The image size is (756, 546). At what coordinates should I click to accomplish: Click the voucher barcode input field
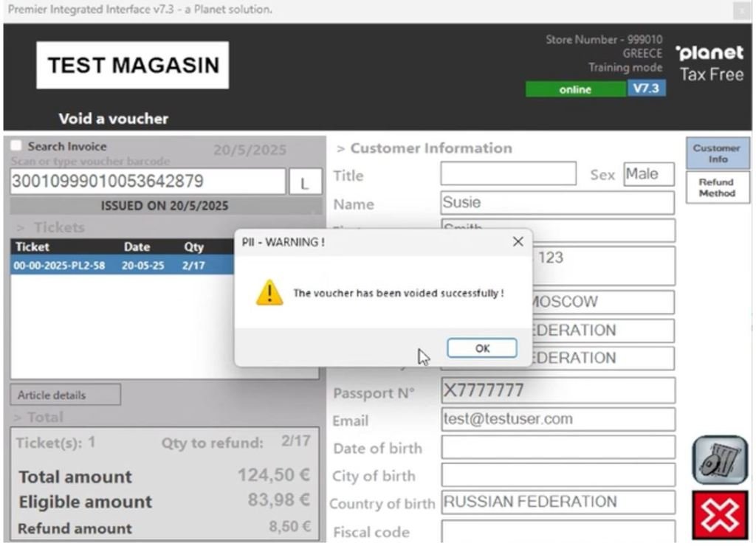coord(148,182)
